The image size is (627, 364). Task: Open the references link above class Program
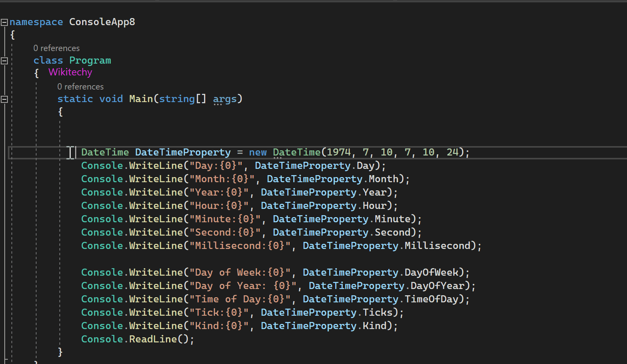[56, 48]
